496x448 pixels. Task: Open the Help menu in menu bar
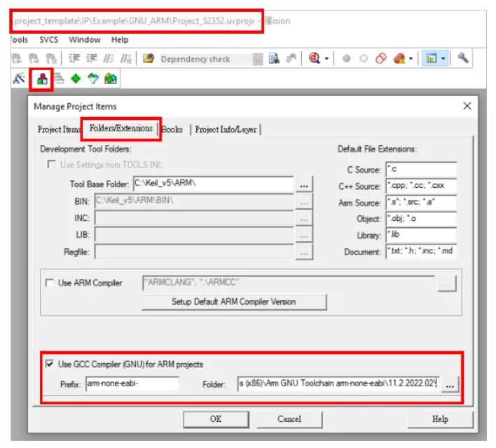(120, 39)
